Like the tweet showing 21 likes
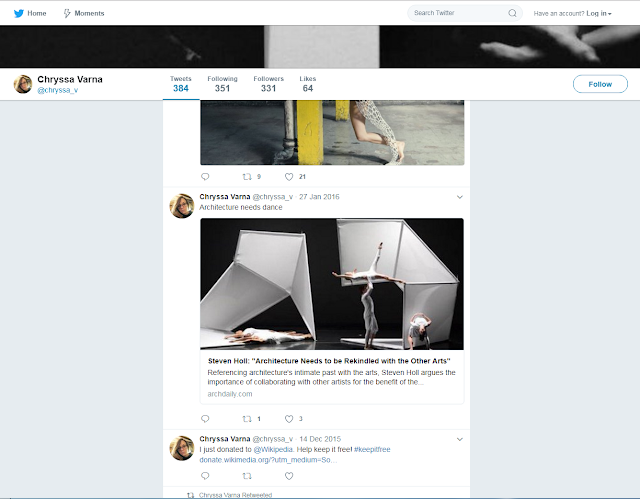 pyautogui.click(x=289, y=177)
